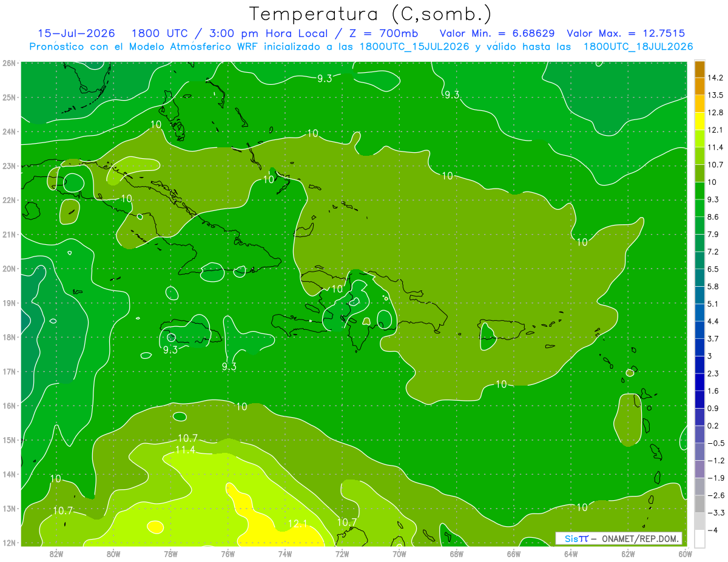728x562 pixels.
Task: Click the 24N latitude axis label
Action: (9, 132)
